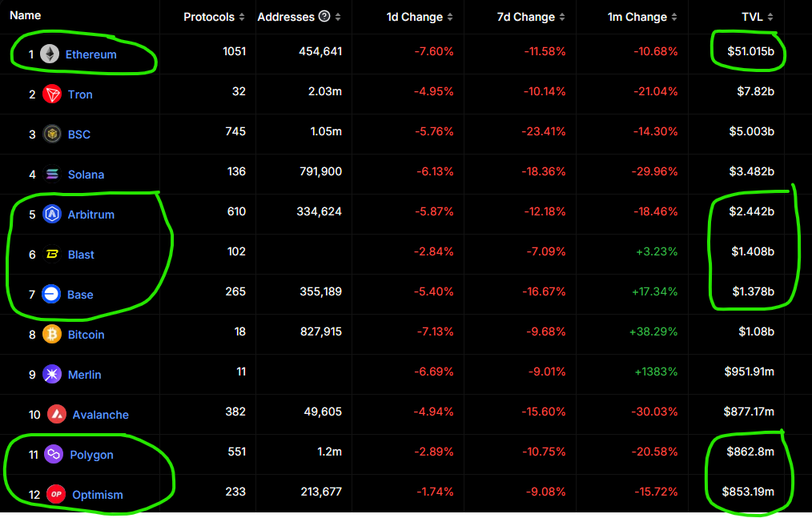Select BSC TVL value $5.003b
Viewport: 812px width, 518px height.
(x=751, y=131)
